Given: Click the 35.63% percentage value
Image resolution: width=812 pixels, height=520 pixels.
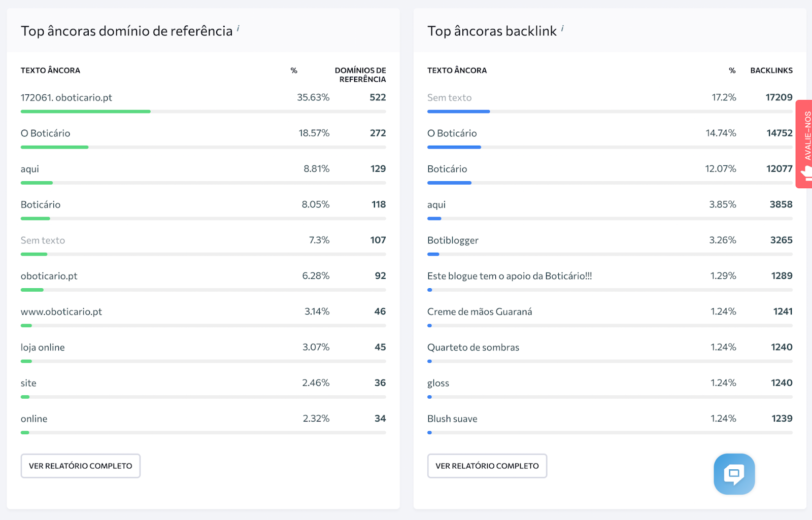Looking at the screenshot, I should (x=313, y=97).
